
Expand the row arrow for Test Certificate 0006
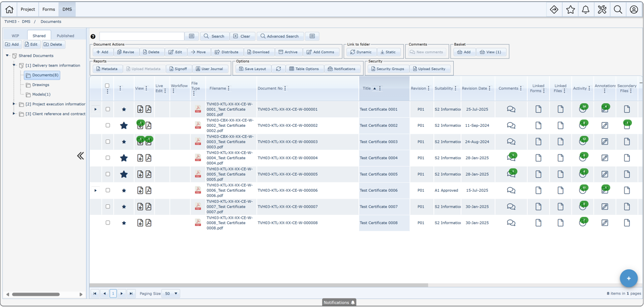click(x=96, y=190)
